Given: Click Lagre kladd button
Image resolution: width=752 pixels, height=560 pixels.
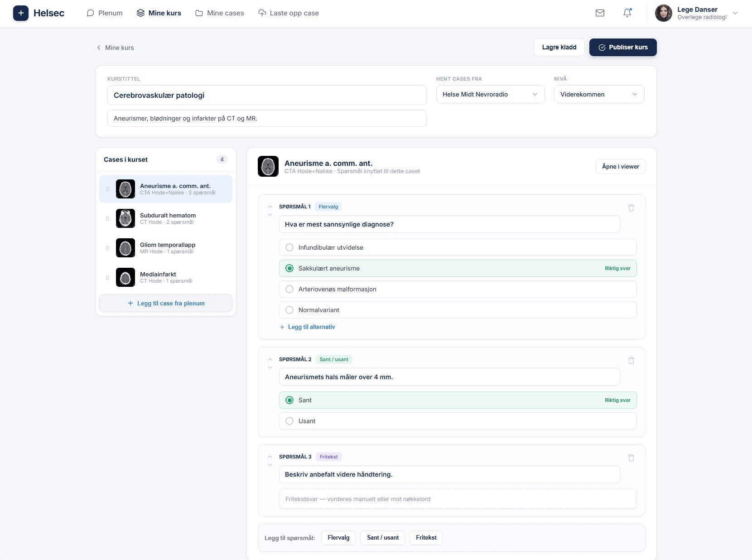Looking at the screenshot, I should pos(559,47).
